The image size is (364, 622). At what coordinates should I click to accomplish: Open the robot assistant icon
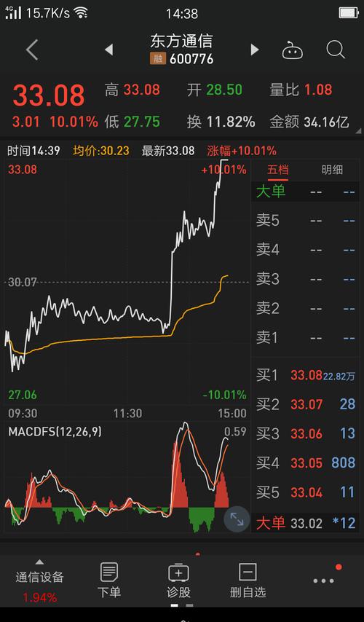[292, 50]
